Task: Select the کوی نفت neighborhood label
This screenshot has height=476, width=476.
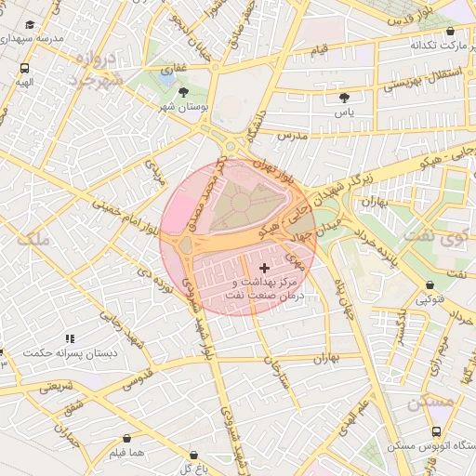Action: [x=435, y=237]
